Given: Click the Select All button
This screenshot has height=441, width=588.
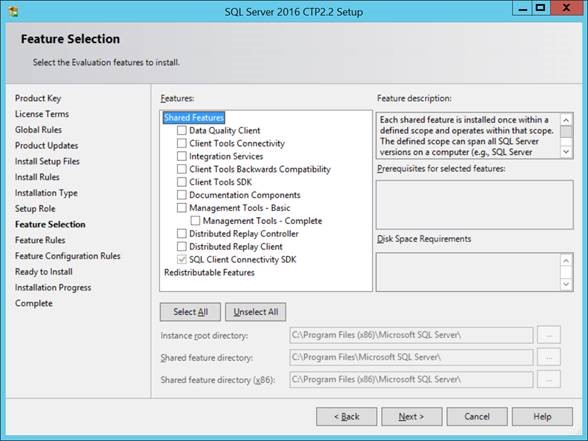Looking at the screenshot, I should (190, 312).
